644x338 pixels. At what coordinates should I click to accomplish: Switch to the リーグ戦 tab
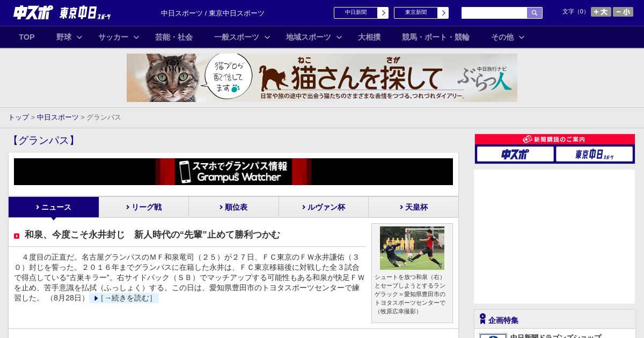point(144,207)
